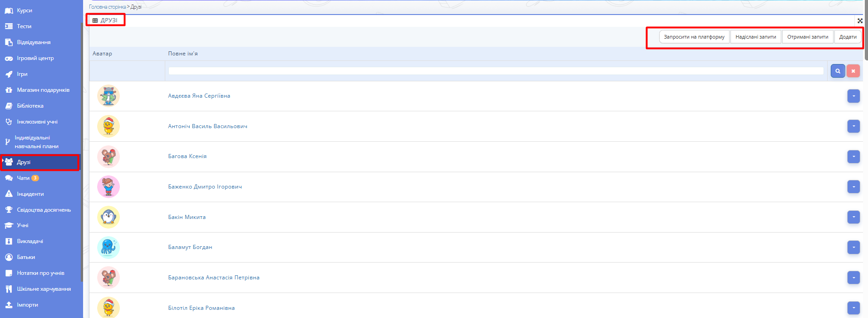
Task: Click the Запросити на платформу button
Action: tap(694, 37)
